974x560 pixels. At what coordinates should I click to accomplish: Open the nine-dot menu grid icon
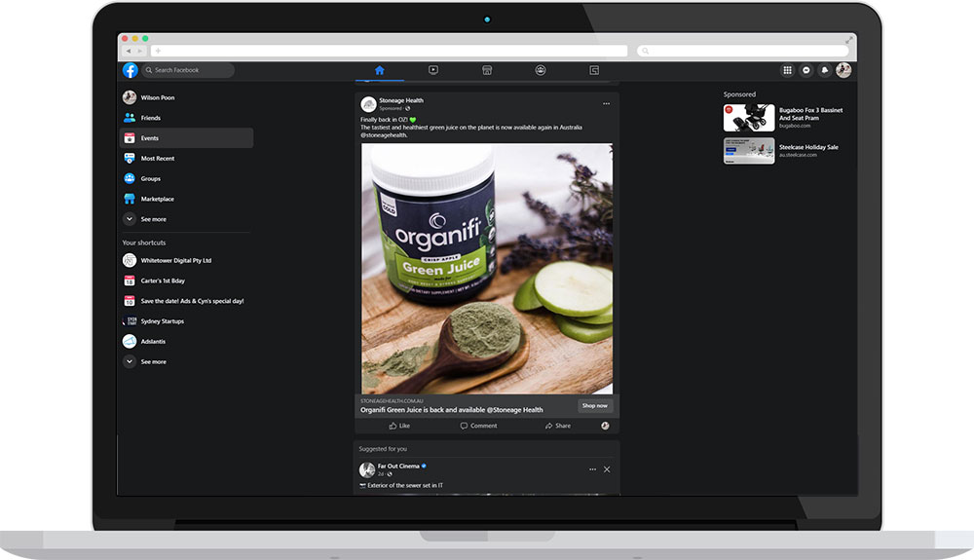tap(788, 70)
